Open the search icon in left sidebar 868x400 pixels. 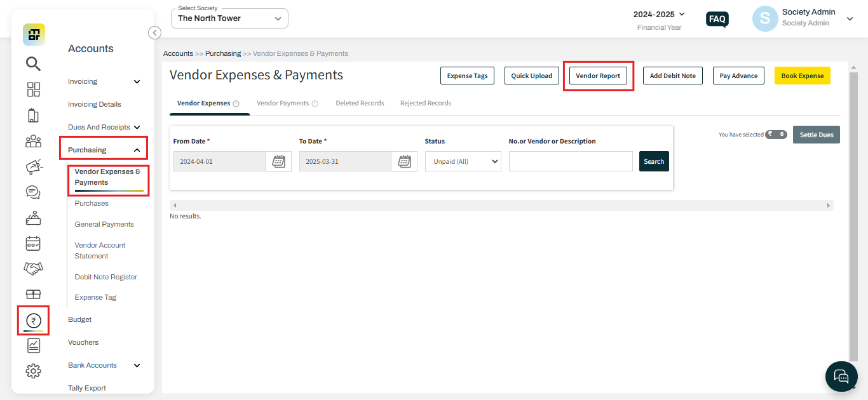click(33, 63)
